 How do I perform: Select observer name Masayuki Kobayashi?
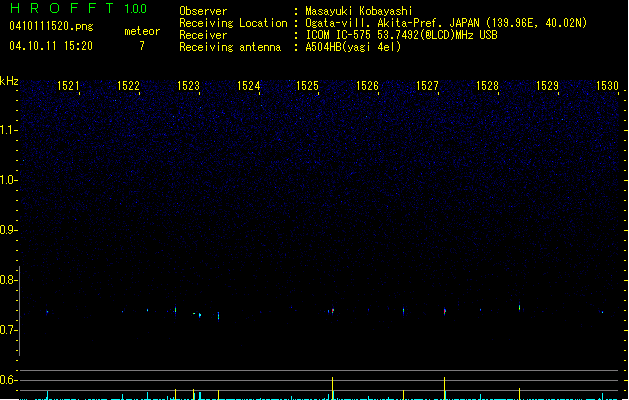pos(359,11)
